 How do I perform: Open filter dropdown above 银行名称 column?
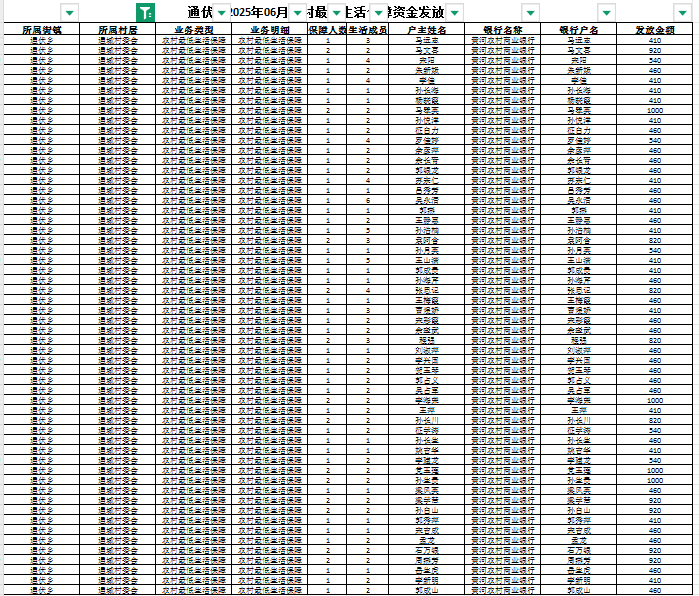pyautogui.click(x=532, y=13)
